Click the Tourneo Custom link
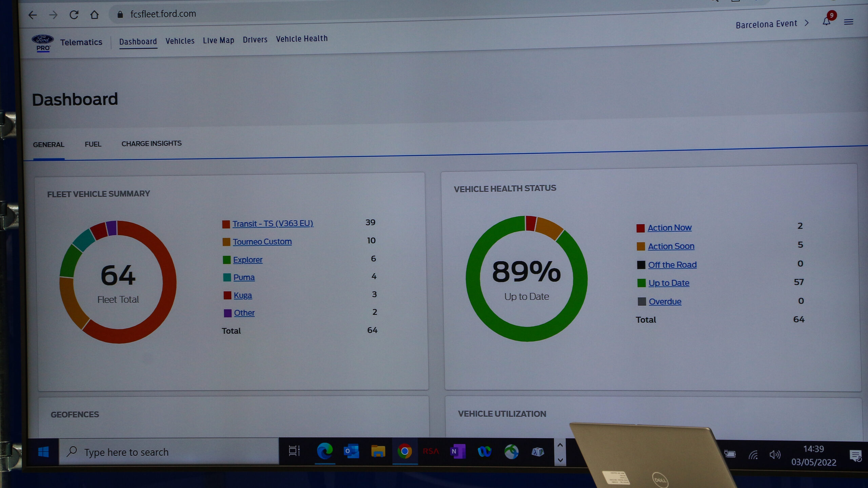Viewport: 868px width, 488px height. (x=262, y=242)
